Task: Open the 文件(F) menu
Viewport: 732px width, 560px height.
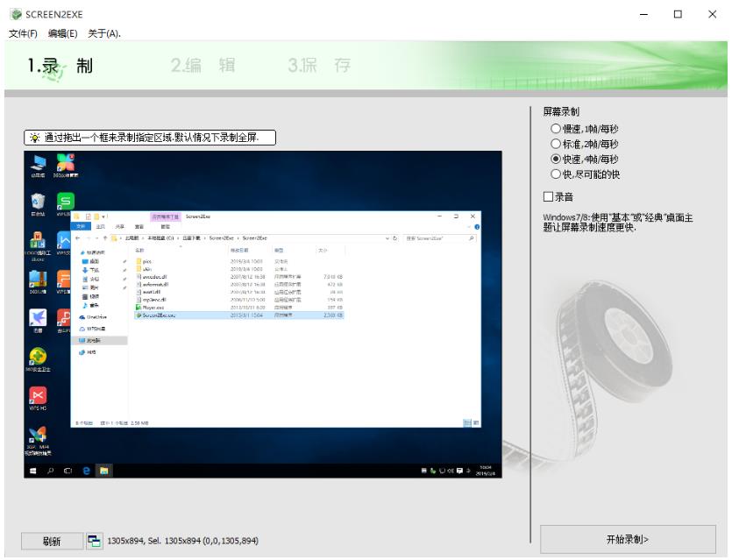Action: (23, 33)
